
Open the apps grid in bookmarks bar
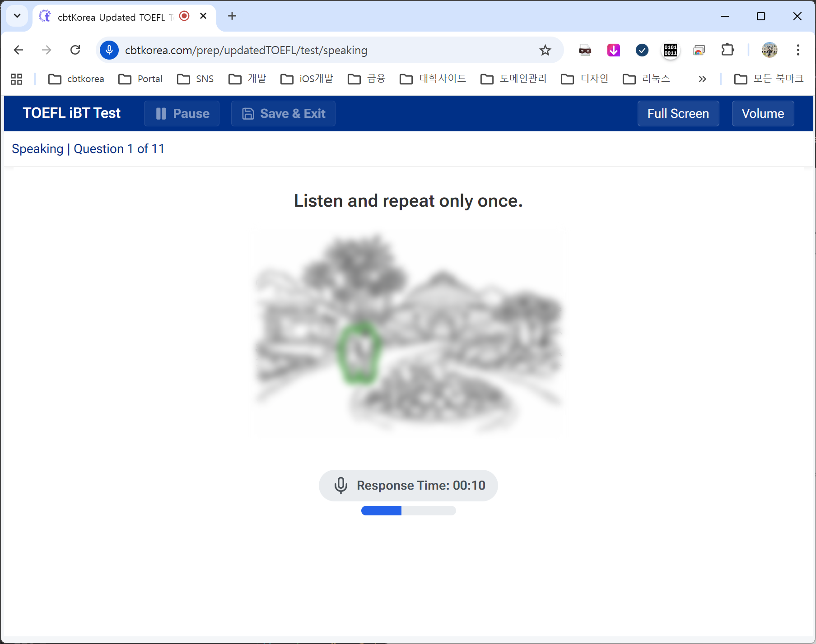pyautogui.click(x=17, y=79)
